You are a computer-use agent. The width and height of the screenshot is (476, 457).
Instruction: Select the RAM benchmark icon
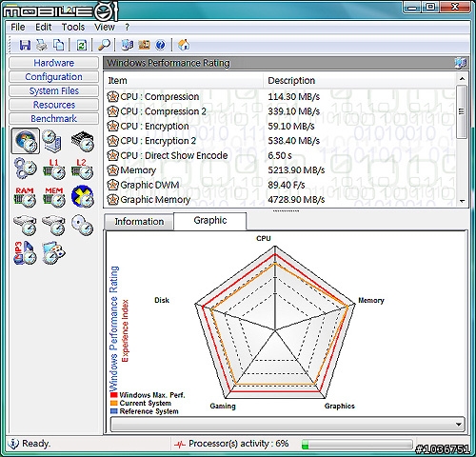point(25,197)
